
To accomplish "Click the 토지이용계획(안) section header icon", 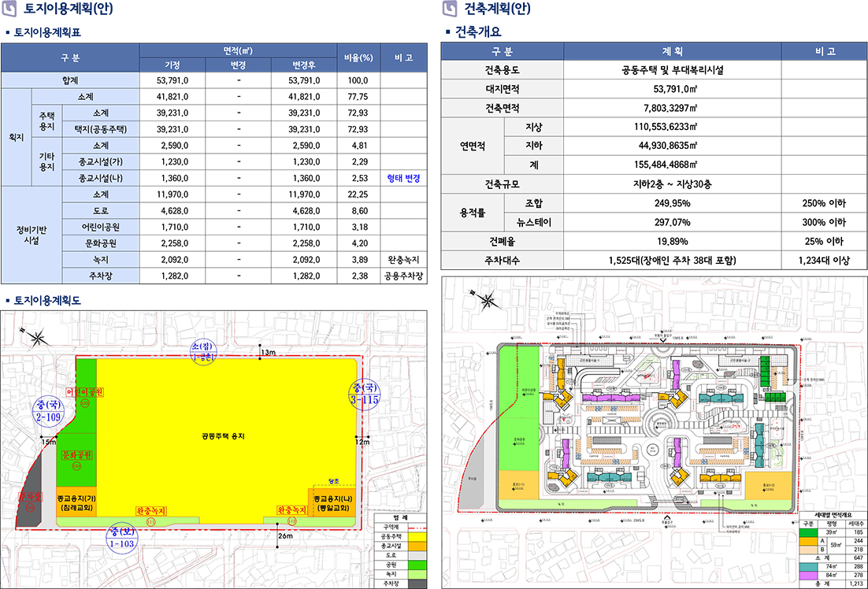I will pyautogui.click(x=9, y=9).
